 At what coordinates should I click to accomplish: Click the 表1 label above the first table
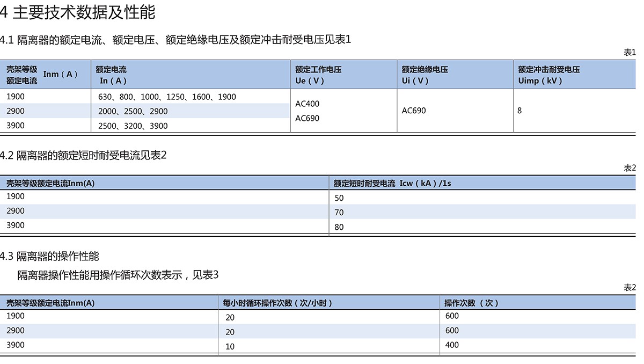[x=629, y=52]
